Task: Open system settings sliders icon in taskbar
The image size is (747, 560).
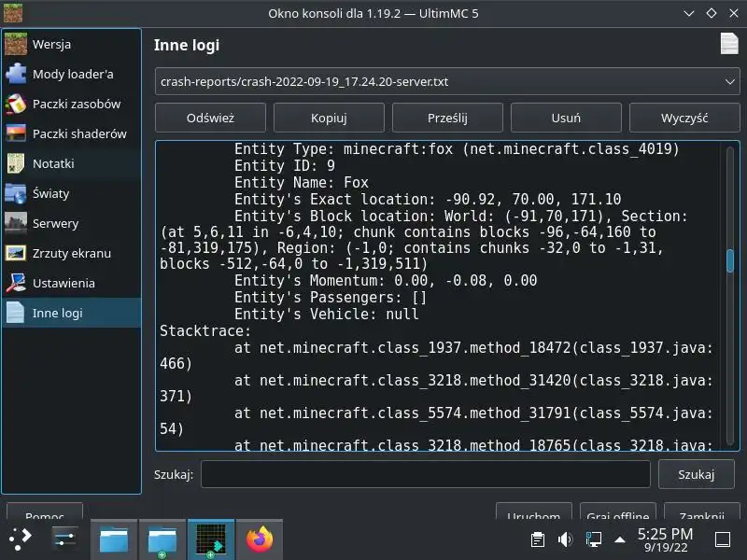Action: click(x=64, y=539)
